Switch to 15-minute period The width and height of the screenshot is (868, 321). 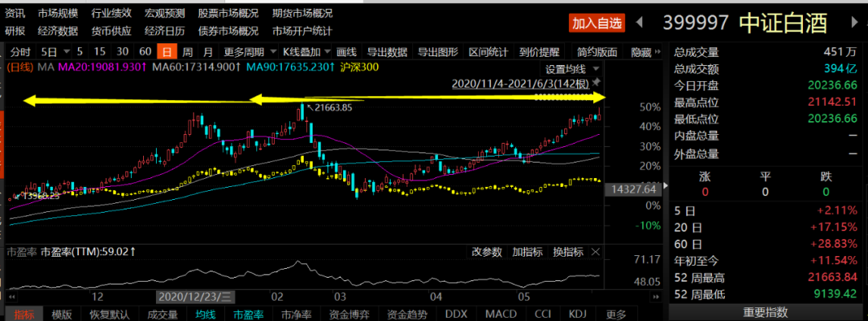coord(100,52)
